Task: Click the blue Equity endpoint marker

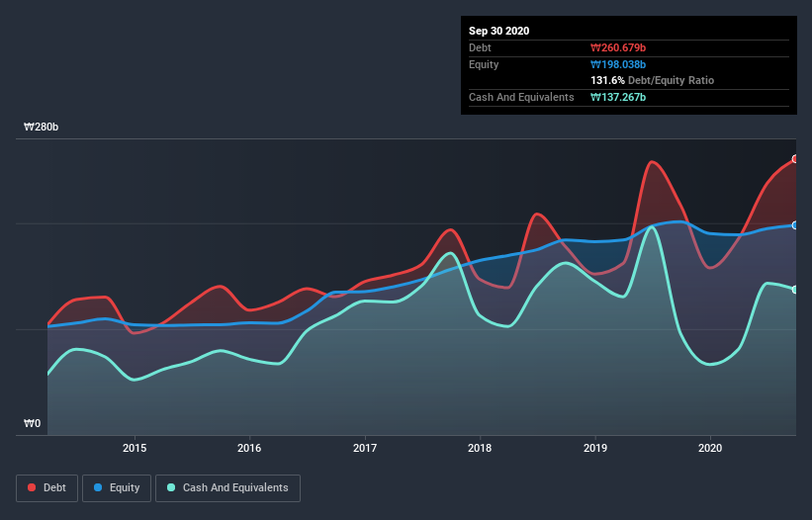Action: [x=795, y=225]
